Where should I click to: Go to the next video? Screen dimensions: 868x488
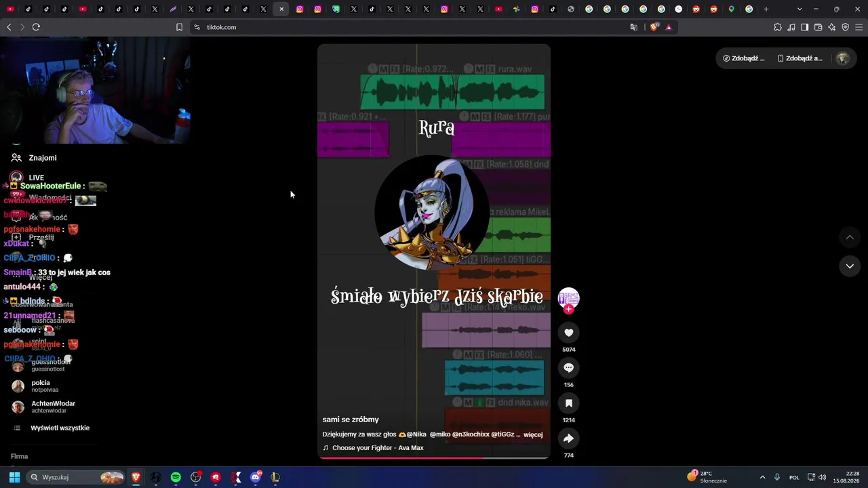850,266
